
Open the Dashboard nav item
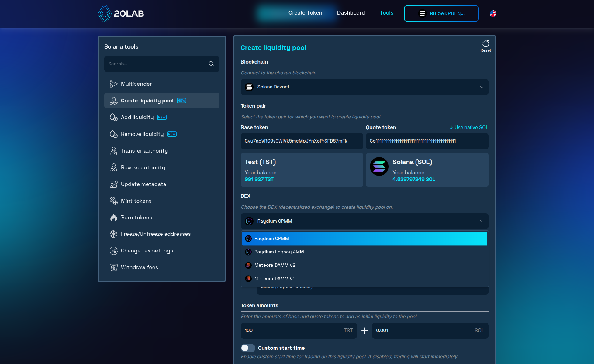[351, 13]
